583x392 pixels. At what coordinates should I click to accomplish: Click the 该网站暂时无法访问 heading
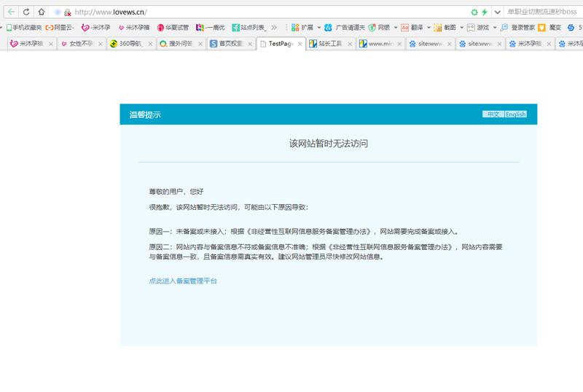(x=329, y=144)
